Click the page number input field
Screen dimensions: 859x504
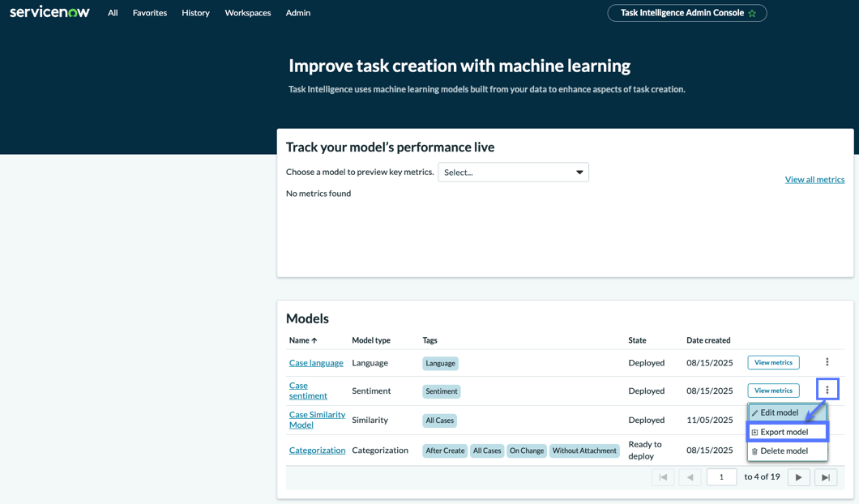[721, 477]
